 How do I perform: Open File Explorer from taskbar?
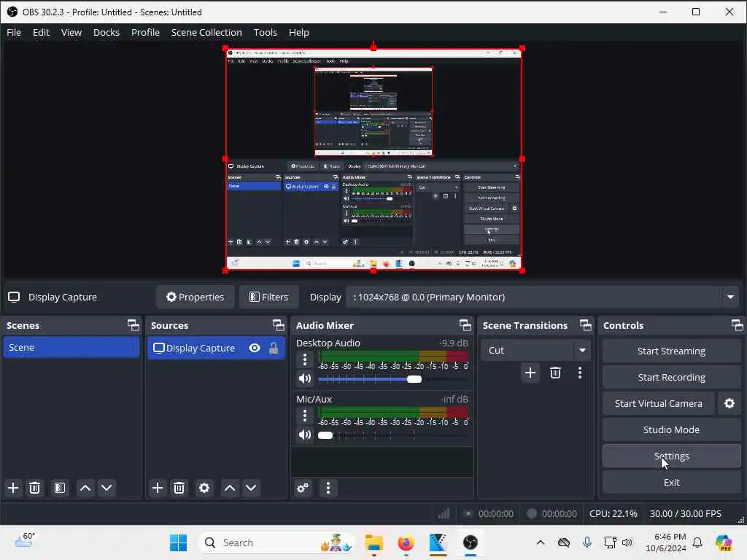374,542
